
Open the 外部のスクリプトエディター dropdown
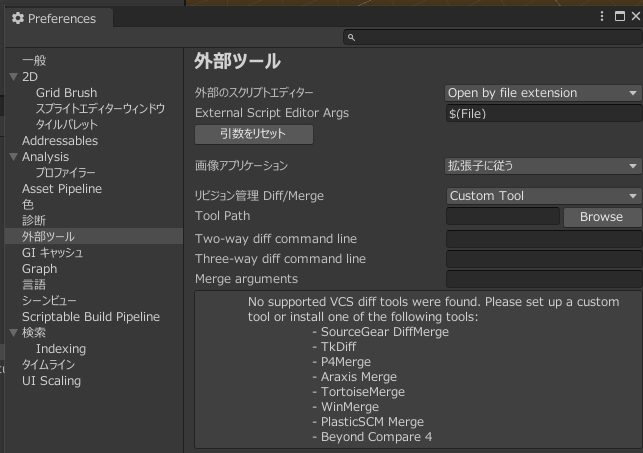tap(542, 93)
